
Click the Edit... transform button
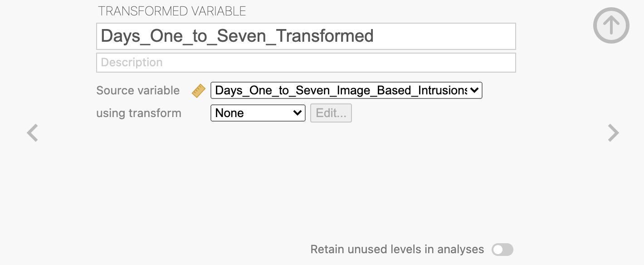331,113
